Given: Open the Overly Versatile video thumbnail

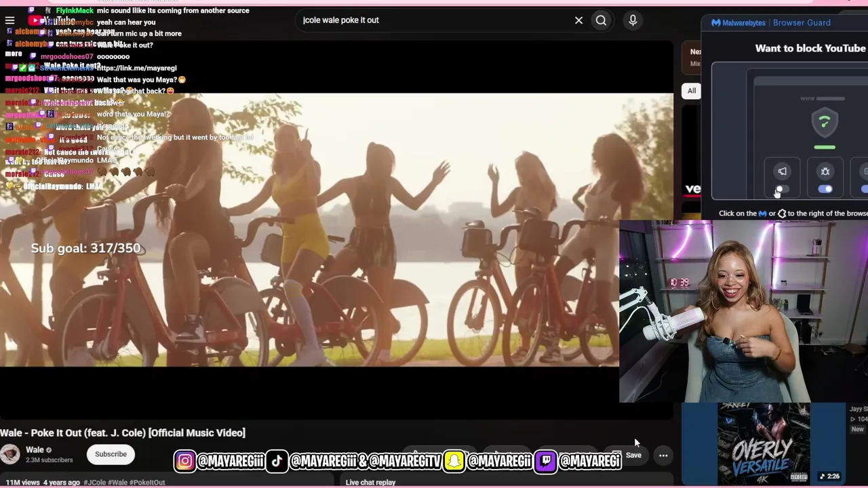Looking at the screenshot, I should click(764, 444).
